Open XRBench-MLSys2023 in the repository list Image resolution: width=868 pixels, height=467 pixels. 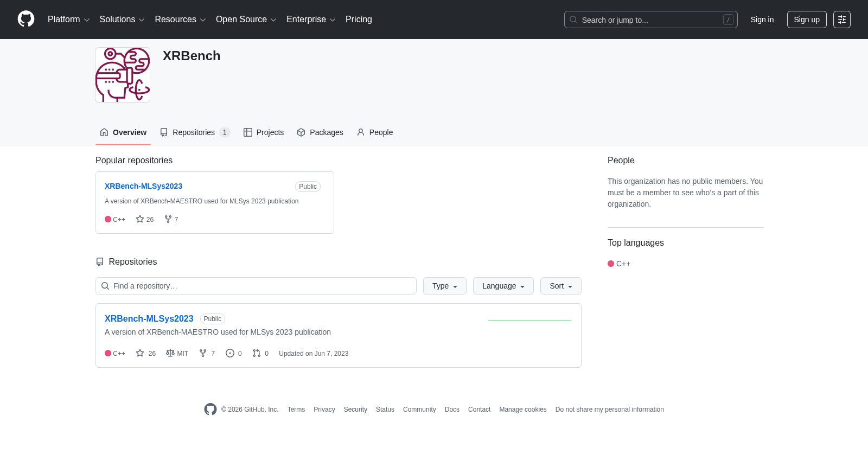(x=149, y=319)
